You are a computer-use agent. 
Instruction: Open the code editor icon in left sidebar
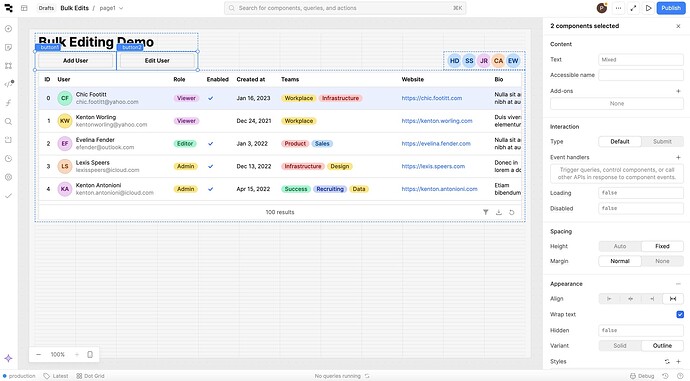click(x=8, y=84)
